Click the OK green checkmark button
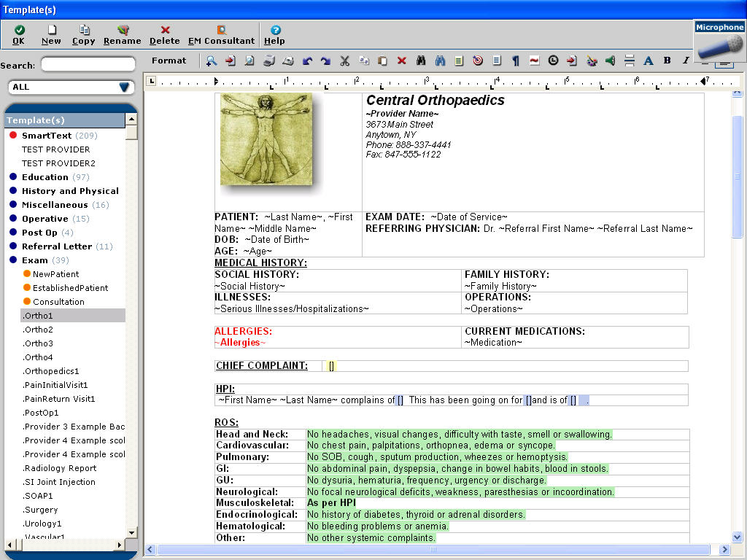This screenshot has height=560, width=747. tap(19, 34)
